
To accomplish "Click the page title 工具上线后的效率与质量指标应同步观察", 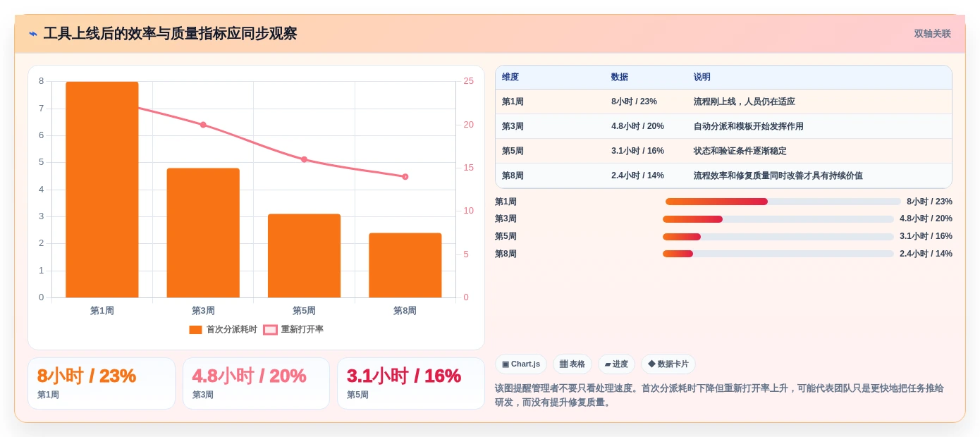I will 170,34.
